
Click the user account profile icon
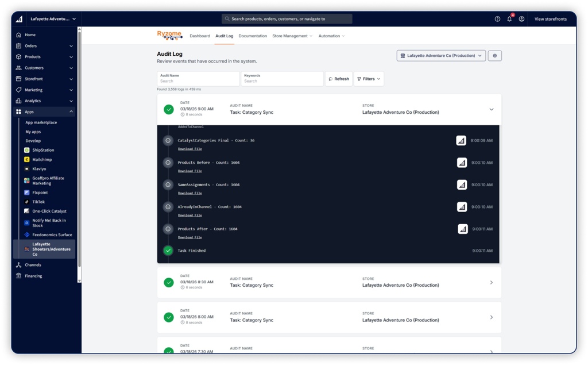coord(521,19)
